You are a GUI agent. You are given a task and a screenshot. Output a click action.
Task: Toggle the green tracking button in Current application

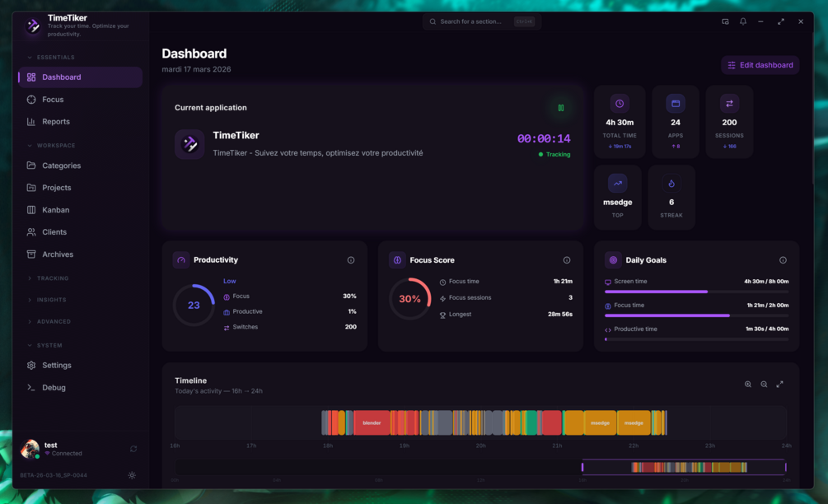559,107
